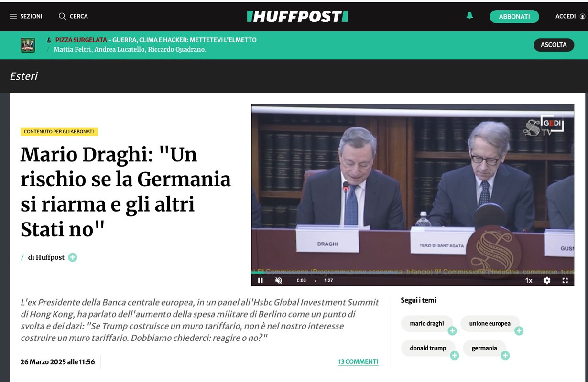Select the mario draghi topic tag
Viewport: 588px width, 382px height.
click(x=427, y=324)
